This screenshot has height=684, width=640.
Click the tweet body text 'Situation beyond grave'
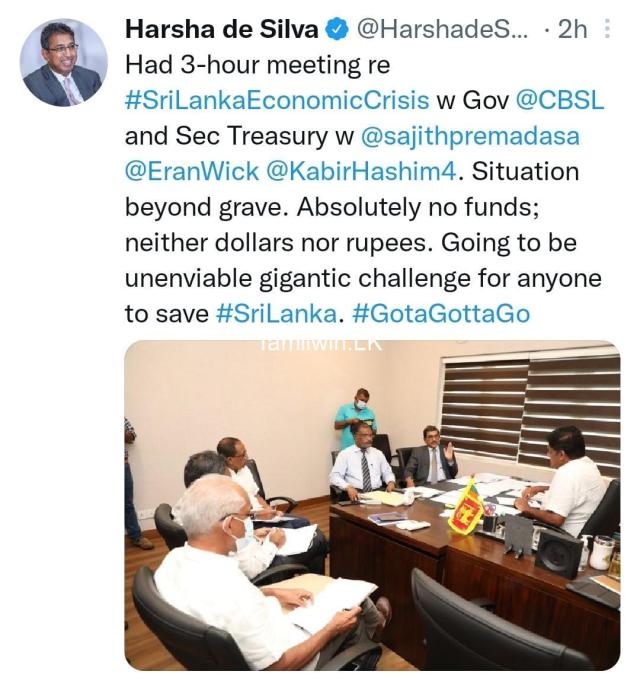click(x=352, y=189)
